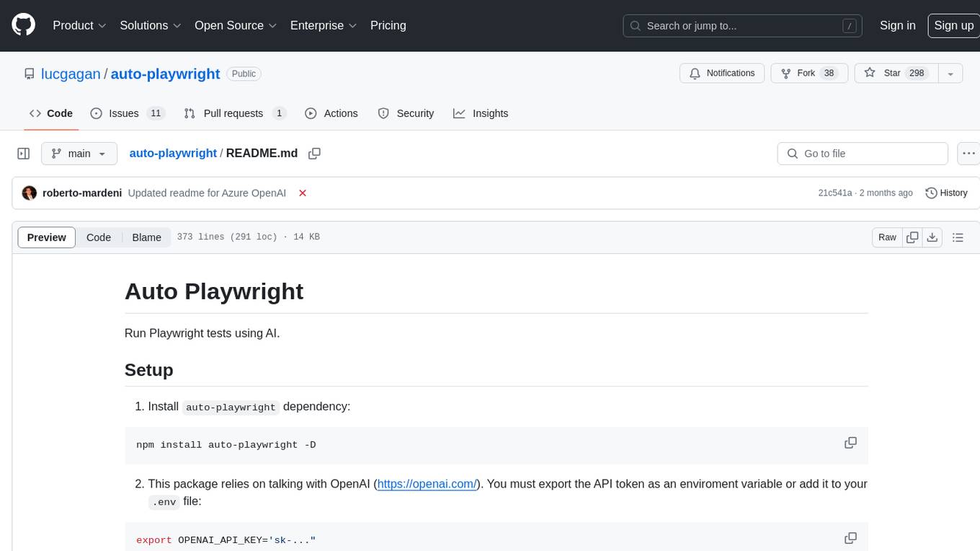The image size is (980, 551).
Task: Open the Raw file view
Action: [x=887, y=237]
